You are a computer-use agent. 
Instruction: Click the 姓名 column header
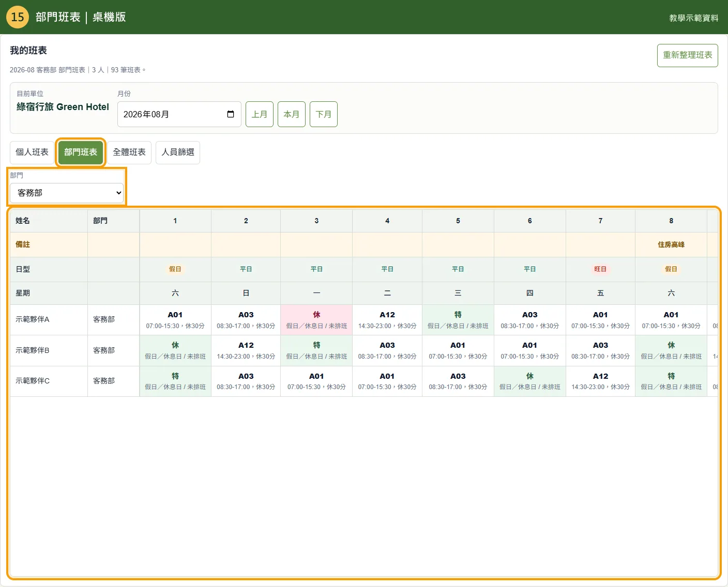[x=49, y=221]
